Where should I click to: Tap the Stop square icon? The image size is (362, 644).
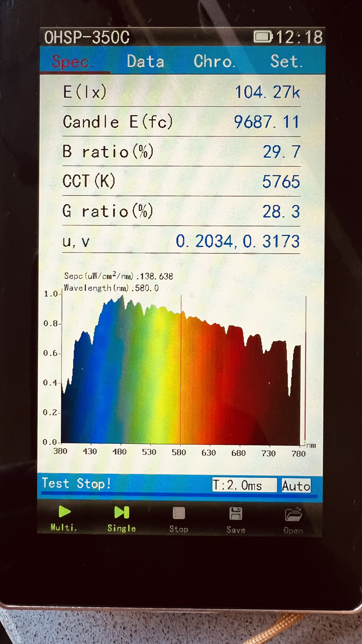[x=179, y=513]
